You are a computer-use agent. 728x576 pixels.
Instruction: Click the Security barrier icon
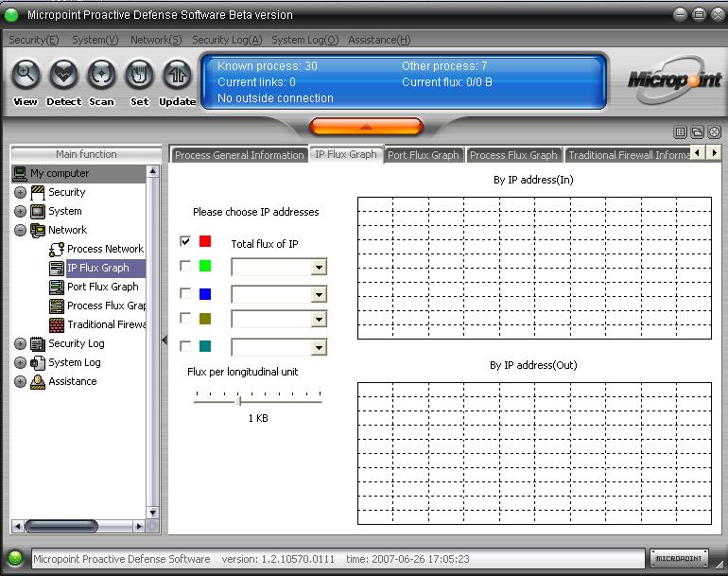(38, 192)
